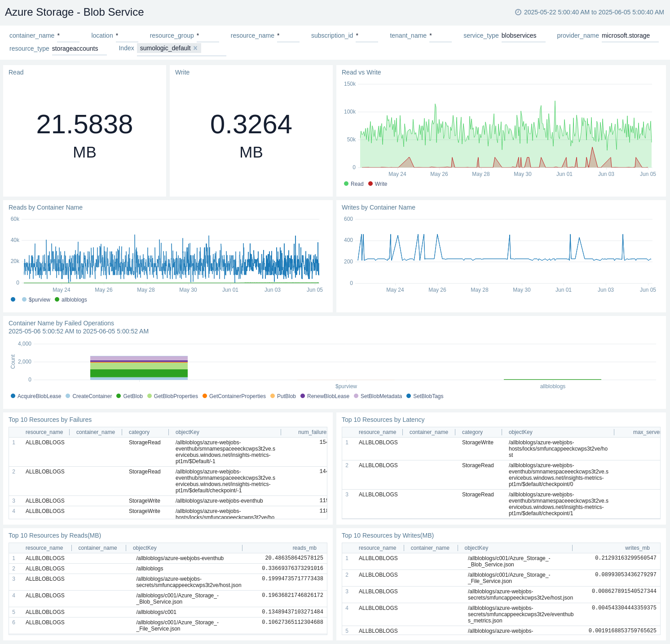Select reads value 0.33669376373291016
This screenshot has height=644, width=670.
(x=293, y=569)
